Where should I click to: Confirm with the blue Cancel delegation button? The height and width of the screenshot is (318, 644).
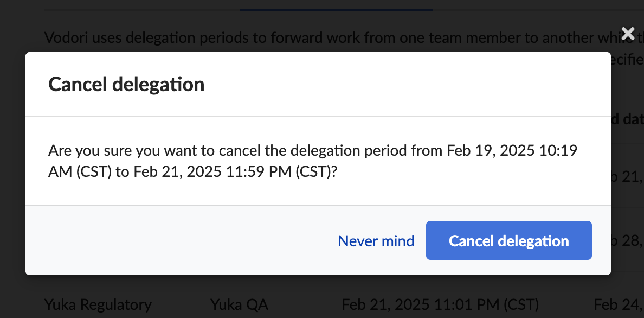coord(508,241)
